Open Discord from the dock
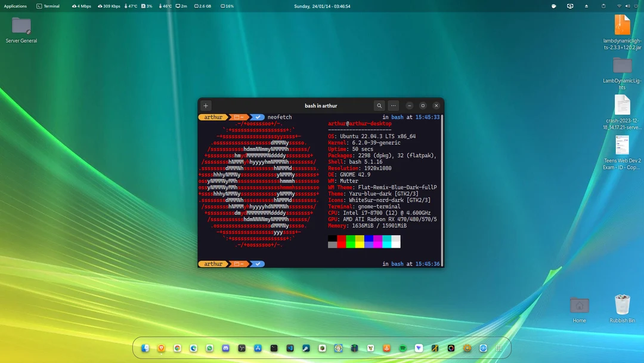Viewport: 644px width, 363px height. pos(225,348)
